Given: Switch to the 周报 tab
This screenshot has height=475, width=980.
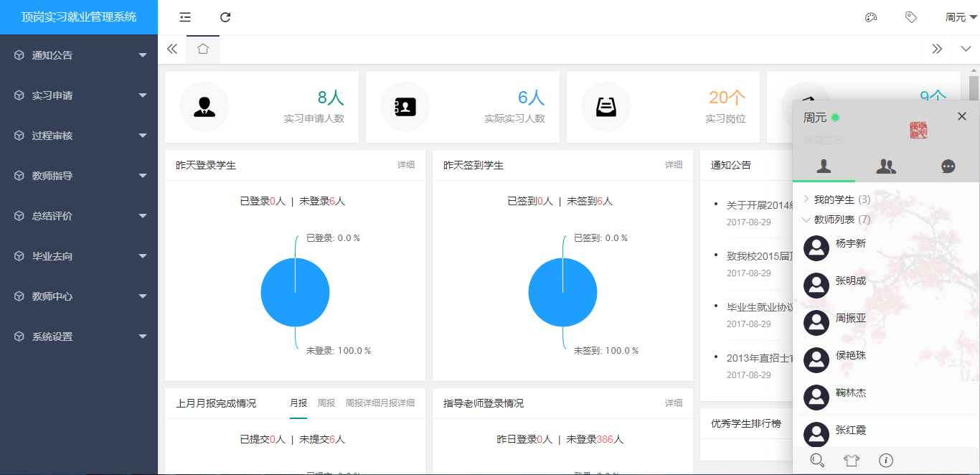Looking at the screenshot, I should pos(326,403).
